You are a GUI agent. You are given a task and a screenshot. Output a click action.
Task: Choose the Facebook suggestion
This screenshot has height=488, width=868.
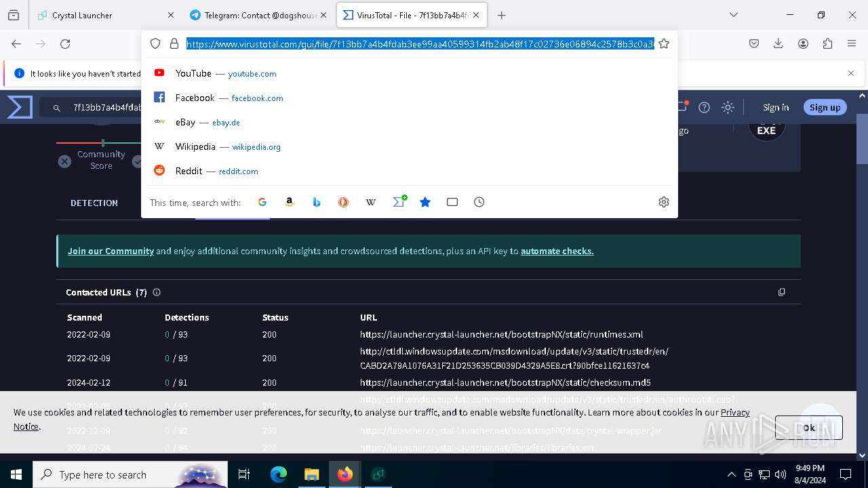pos(410,98)
